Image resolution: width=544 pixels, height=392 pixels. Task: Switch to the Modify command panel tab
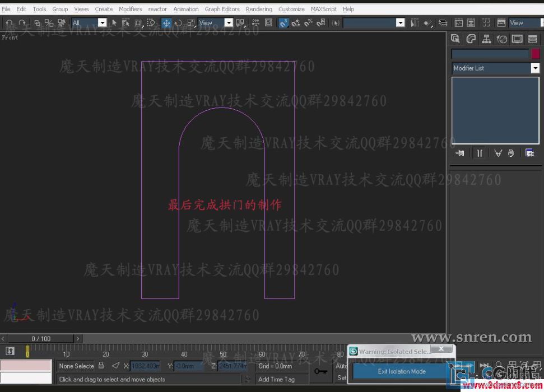click(x=471, y=39)
